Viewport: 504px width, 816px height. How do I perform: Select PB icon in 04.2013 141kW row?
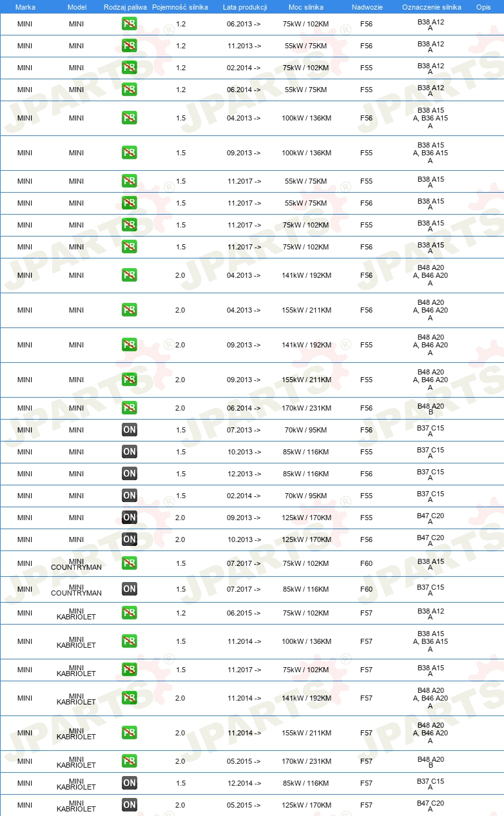pyautogui.click(x=130, y=275)
